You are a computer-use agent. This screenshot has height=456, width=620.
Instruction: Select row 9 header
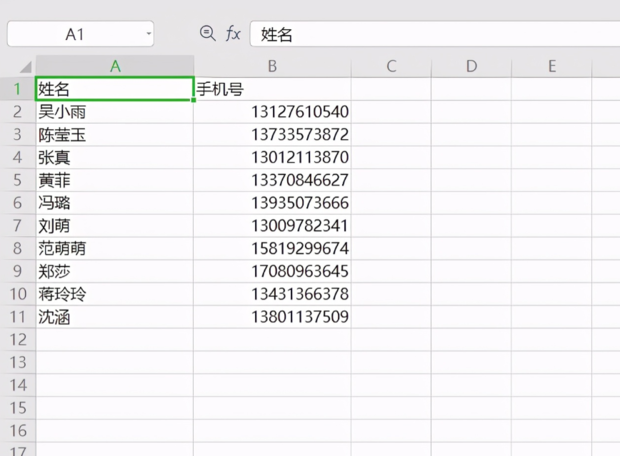click(18, 271)
